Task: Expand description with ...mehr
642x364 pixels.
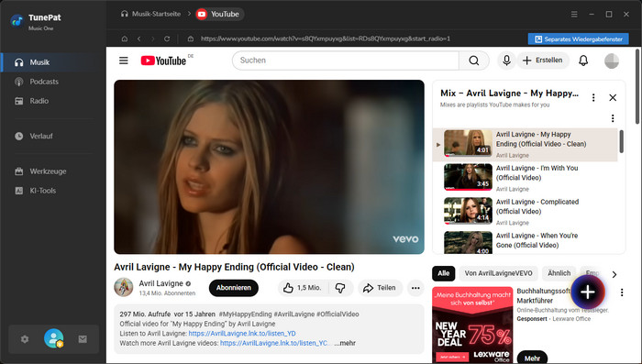Action: tap(345, 343)
